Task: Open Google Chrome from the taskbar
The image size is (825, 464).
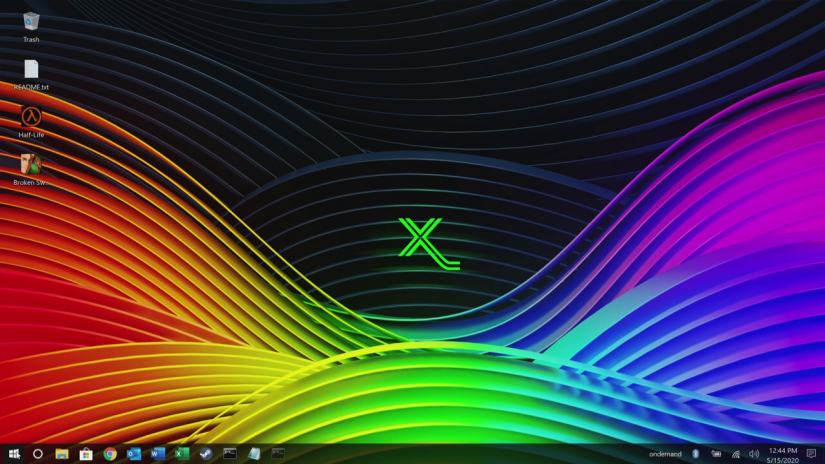Action: [110, 453]
